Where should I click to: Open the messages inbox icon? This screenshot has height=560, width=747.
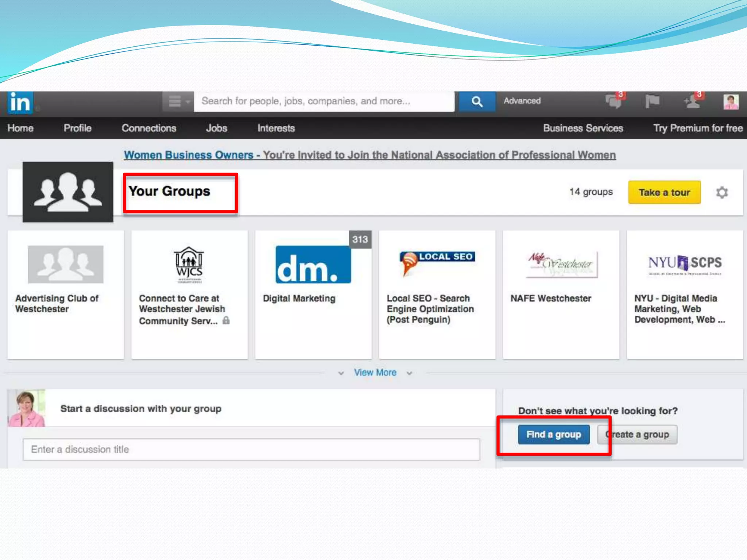pos(614,101)
